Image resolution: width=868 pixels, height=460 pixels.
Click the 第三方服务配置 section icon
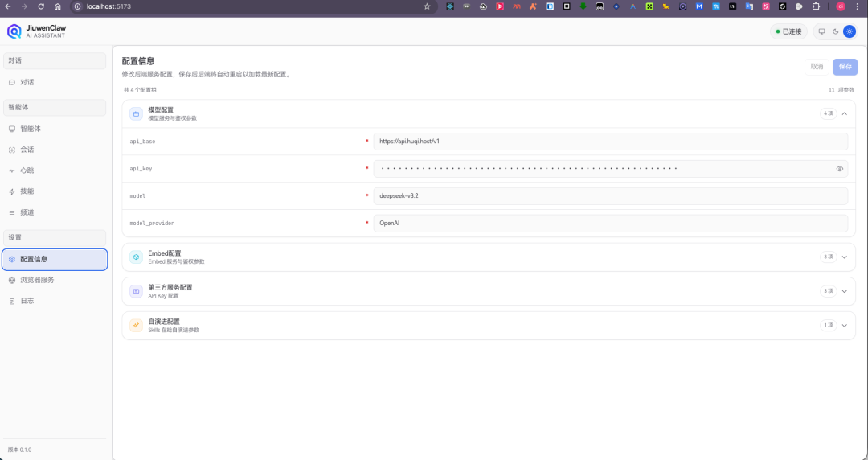point(136,291)
